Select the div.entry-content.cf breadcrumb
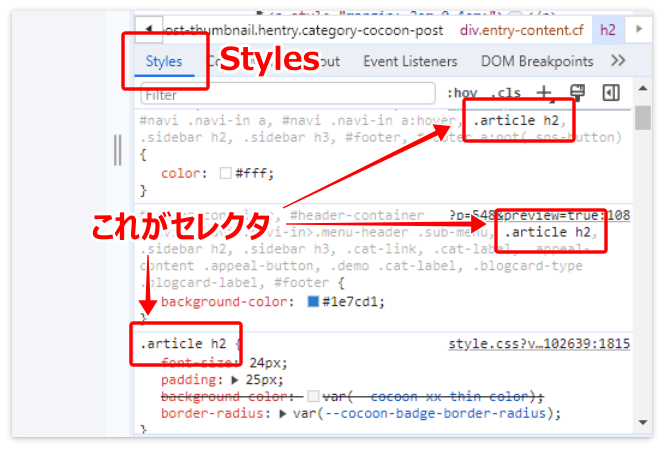The height and width of the screenshot is (450, 664). click(x=521, y=30)
